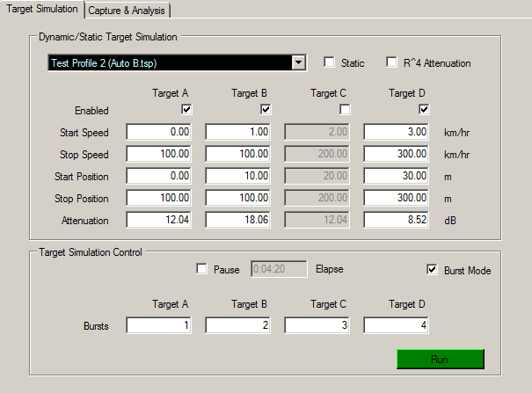
Task: Open the Test Profile dropdown list
Action: tap(298, 63)
